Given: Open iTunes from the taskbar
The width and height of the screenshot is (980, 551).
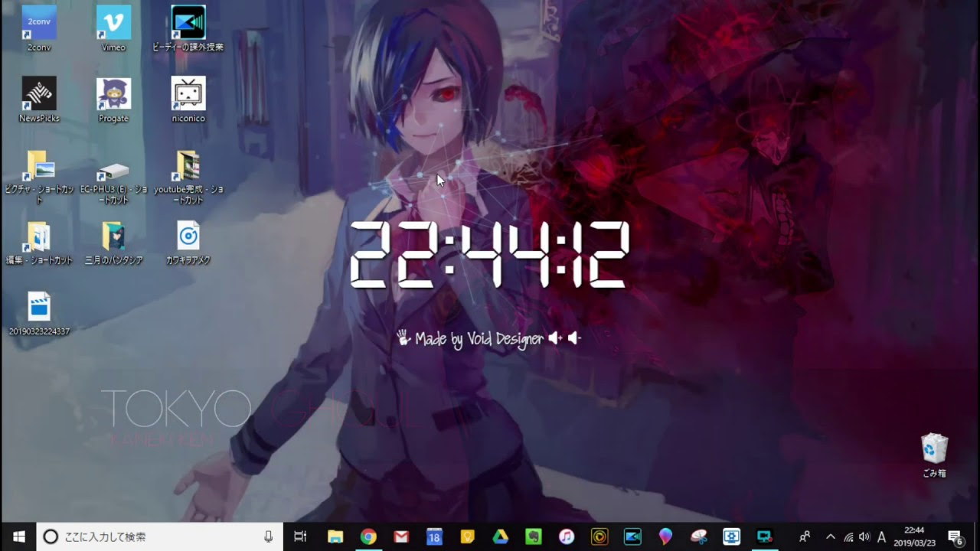Looking at the screenshot, I should point(566,536).
